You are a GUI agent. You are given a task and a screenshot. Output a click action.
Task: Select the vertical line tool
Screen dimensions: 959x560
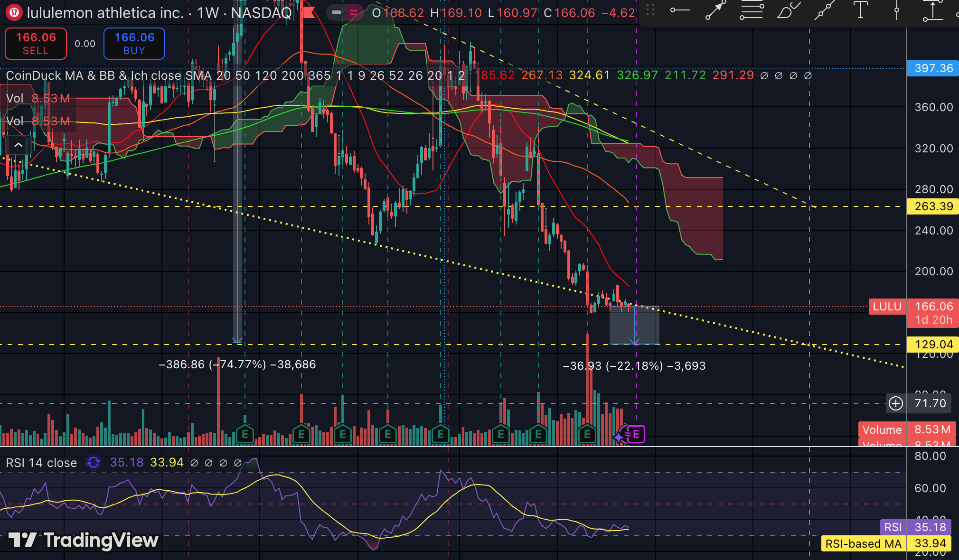896,10
